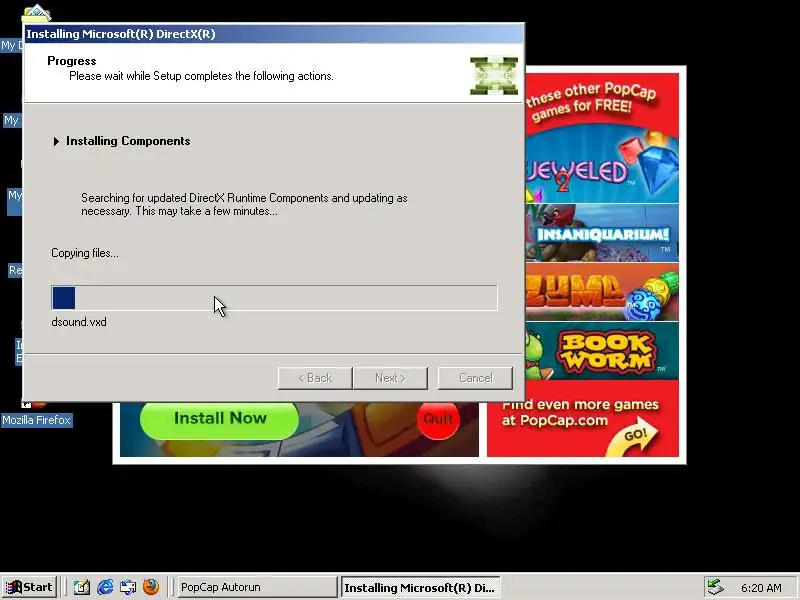The image size is (800, 600).
Task: Open the Start menu
Action: [x=29, y=587]
